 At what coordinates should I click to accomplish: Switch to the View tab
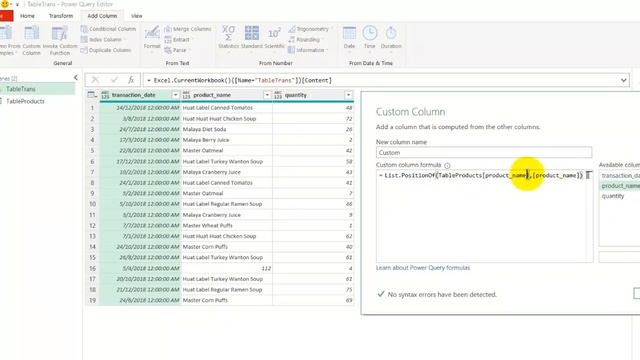point(137,16)
